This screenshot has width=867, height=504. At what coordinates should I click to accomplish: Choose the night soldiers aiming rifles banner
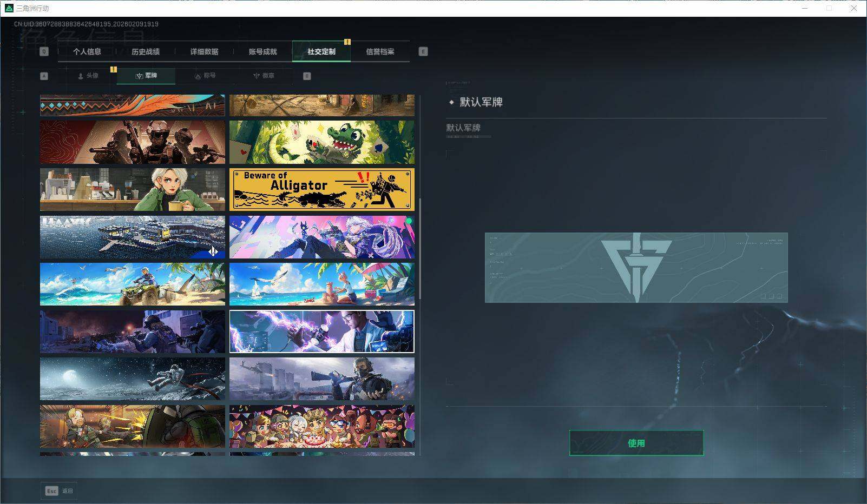(x=133, y=331)
